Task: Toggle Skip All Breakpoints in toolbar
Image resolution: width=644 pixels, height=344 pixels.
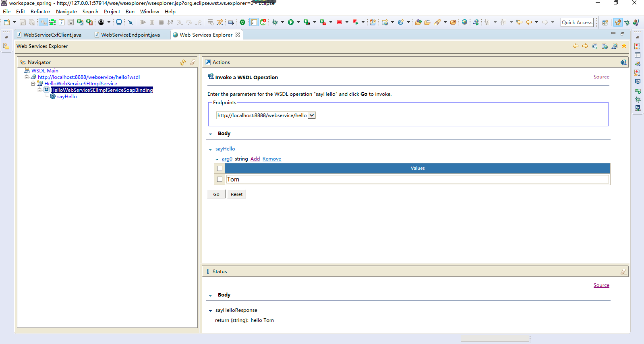Action: (x=130, y=22)
